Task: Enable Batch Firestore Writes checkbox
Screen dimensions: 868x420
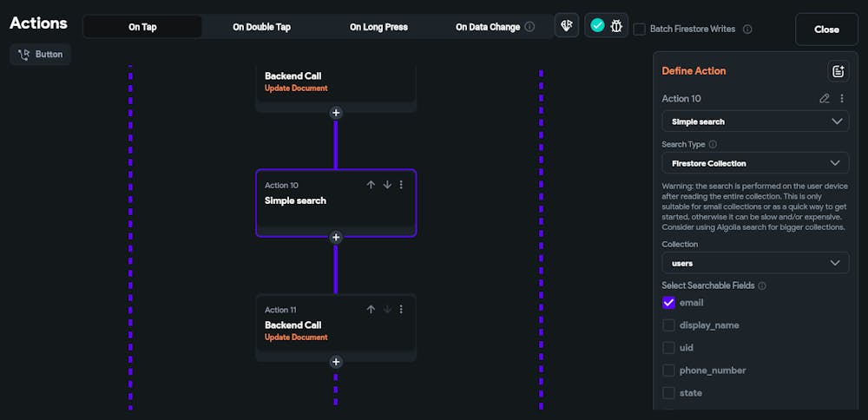Action: coord(640,29)
